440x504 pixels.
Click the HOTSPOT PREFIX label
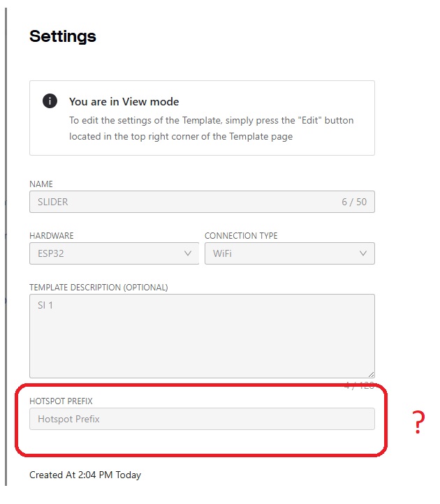[61, 401]
